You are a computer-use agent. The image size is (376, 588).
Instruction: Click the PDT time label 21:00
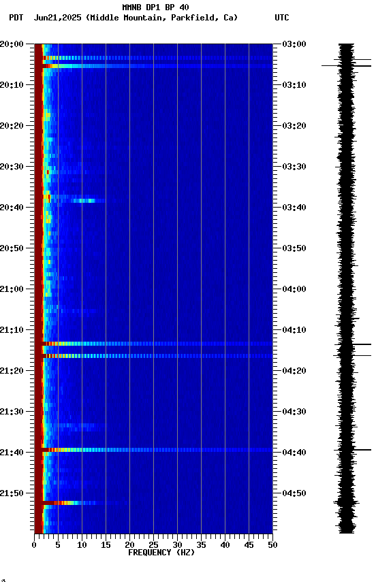coord(12,289)
